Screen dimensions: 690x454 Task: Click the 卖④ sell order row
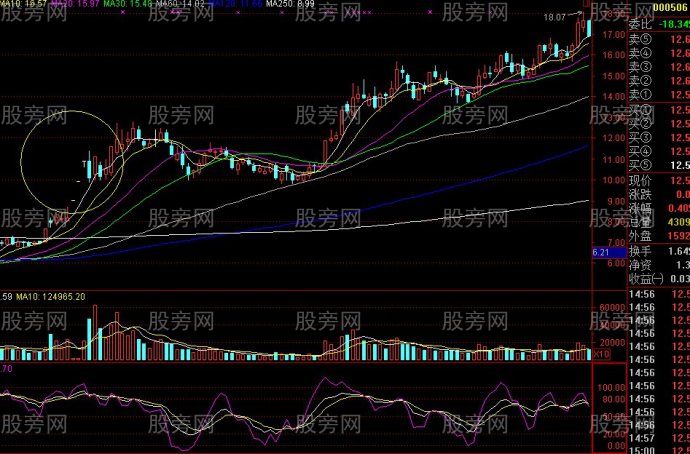pyautogui.click(x=659, y=53)
